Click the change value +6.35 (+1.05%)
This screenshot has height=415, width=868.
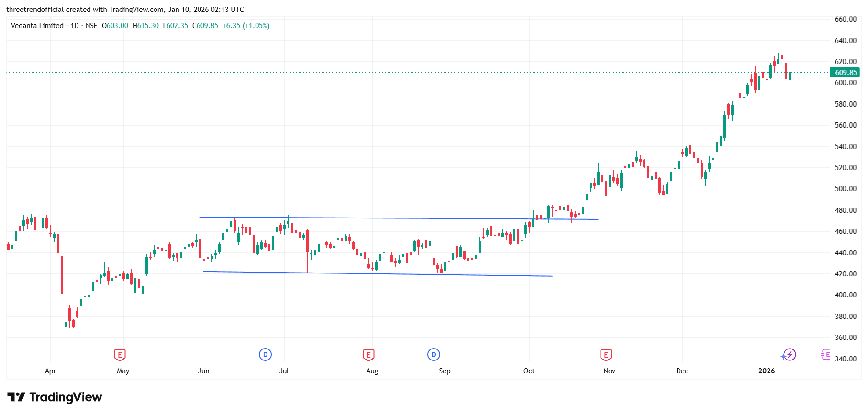click(x=246, y=26)
